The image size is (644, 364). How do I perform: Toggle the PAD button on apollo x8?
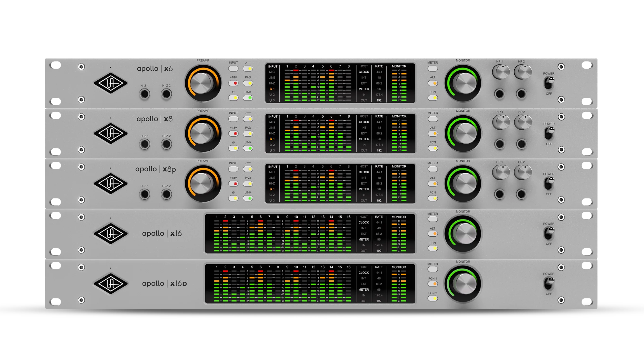pos(248,134)
